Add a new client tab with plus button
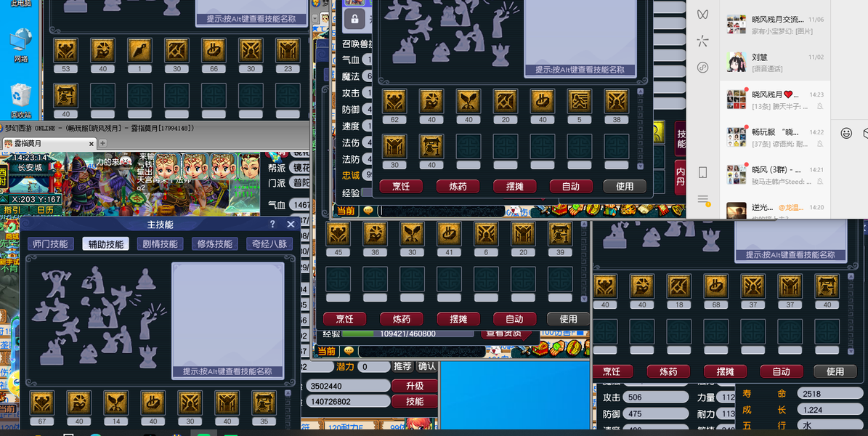Screen dimensions: 868x436 pyautogui.click(x=102, y=143)
